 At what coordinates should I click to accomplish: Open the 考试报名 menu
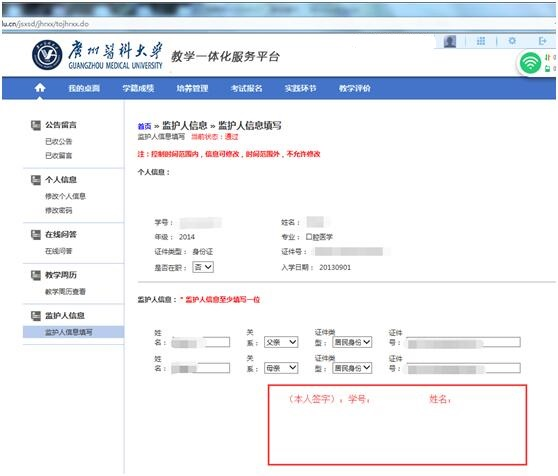click(x=246, y=88)
